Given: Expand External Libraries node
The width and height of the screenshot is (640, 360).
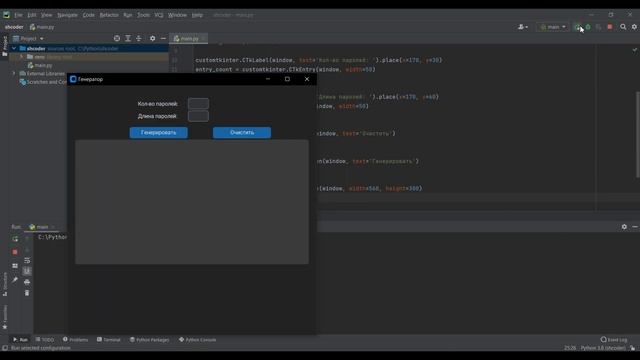Looking at the screenshot, I should (x=14, y=73).
